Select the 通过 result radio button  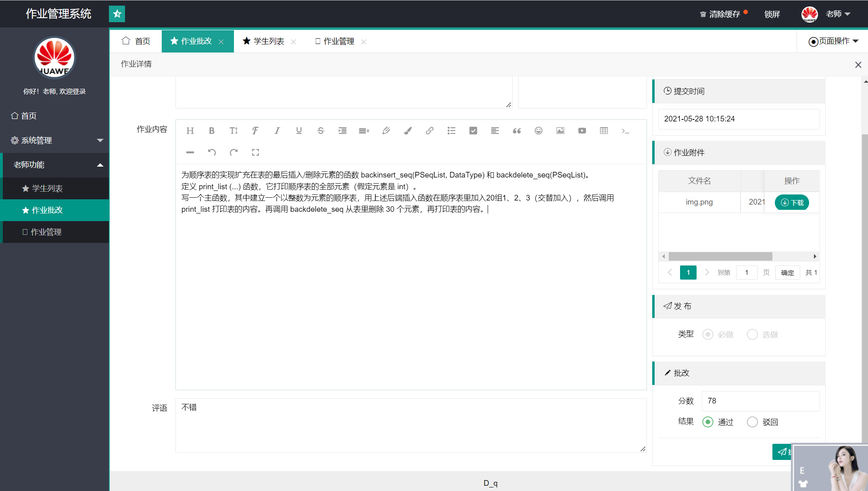pos(708,422)
